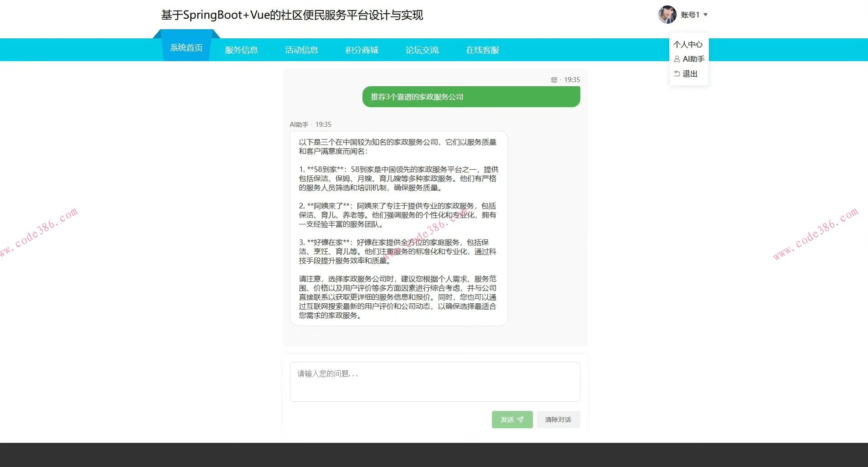Image resolution: width=868 pixels, height=467 pixels.
Task: Select 个人中心 from the account menu
Action: tap(688, 44)
